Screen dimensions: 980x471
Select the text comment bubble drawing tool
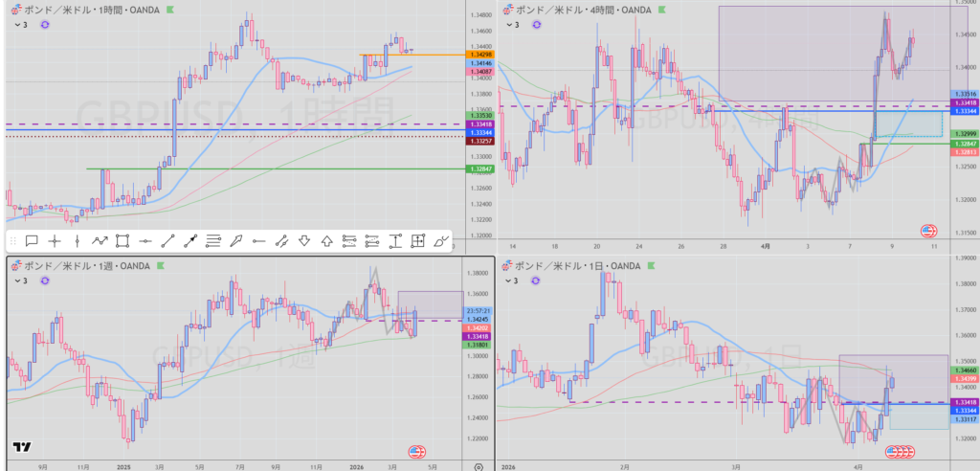pyautogui.click(x=31, y=240)
